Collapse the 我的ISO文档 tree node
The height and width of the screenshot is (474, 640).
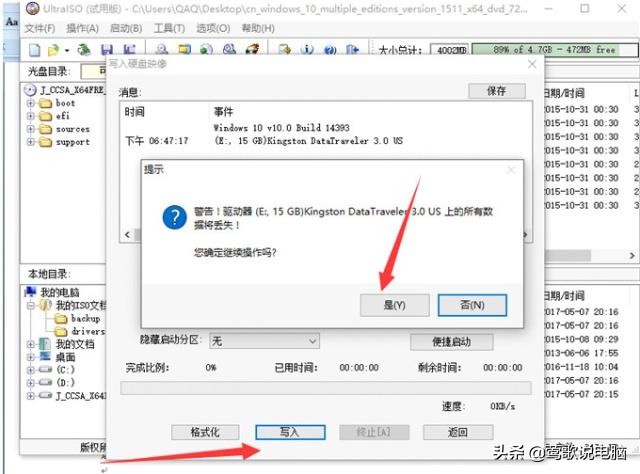(31, 305)
